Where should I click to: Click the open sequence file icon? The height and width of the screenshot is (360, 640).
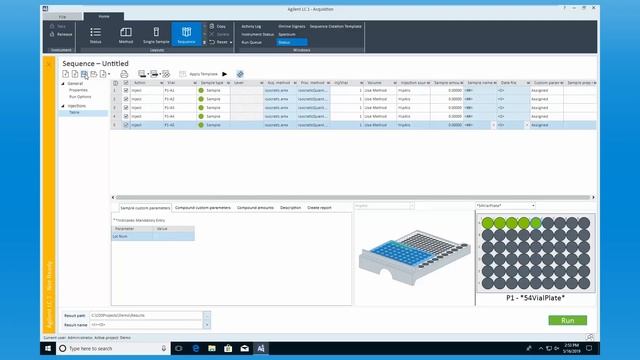(x=75, y=74)
